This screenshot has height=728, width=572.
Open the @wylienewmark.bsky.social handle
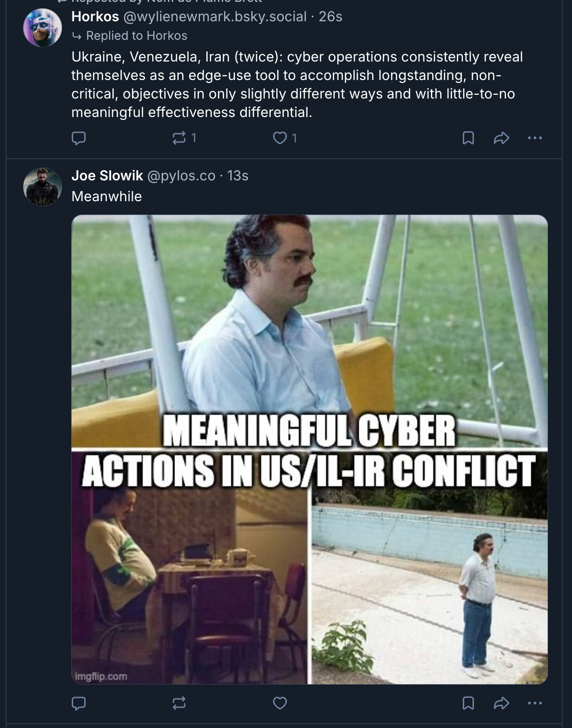pos(215,17)
